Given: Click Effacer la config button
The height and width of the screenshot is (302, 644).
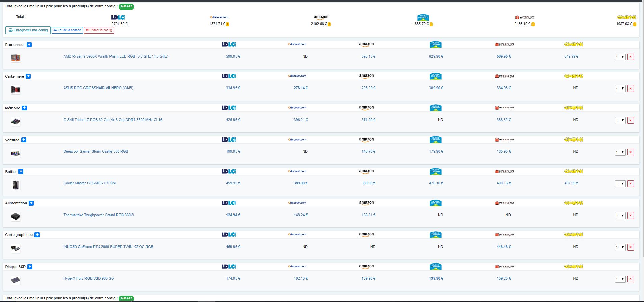Looking at the screenshot, I should pos(99,30).
